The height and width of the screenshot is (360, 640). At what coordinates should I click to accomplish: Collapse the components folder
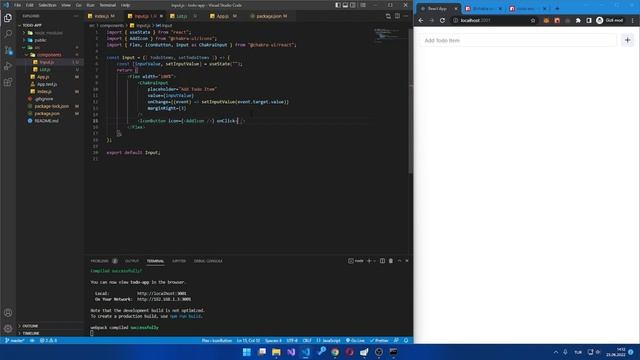(49, 55)
